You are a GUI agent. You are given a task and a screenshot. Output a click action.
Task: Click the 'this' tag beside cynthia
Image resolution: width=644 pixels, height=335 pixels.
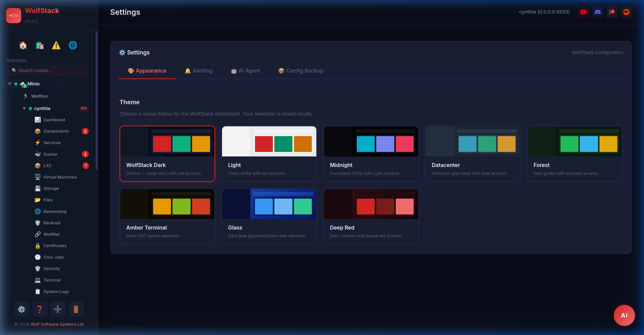(84, 108)
